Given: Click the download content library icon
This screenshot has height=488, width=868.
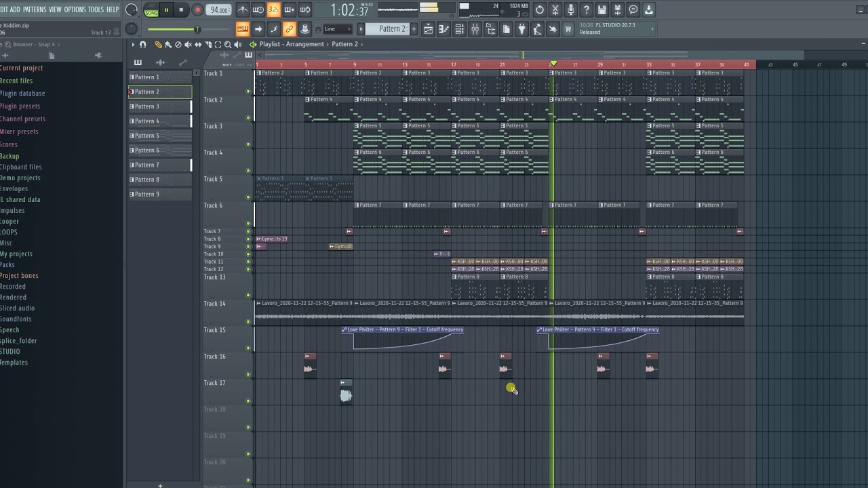Looking at the screenshot, I should tap(649, 9).
